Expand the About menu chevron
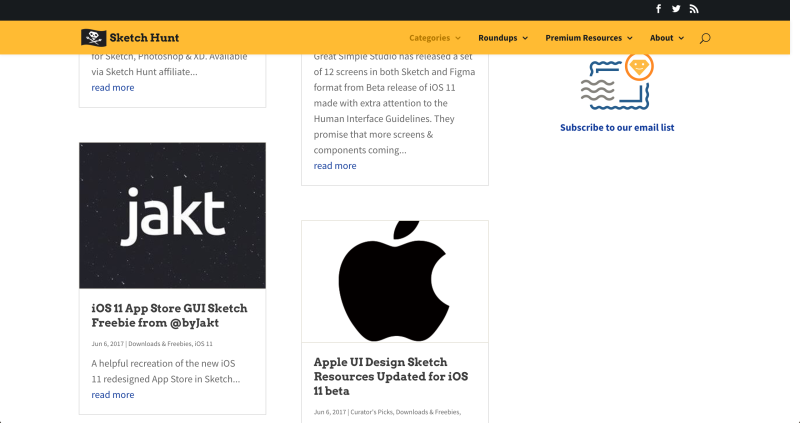The height and width of the screenshot is (423, 800). [x=681, y=38]
